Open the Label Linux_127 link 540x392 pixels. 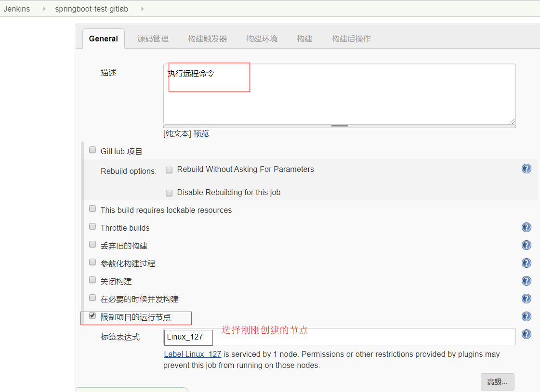192,354
